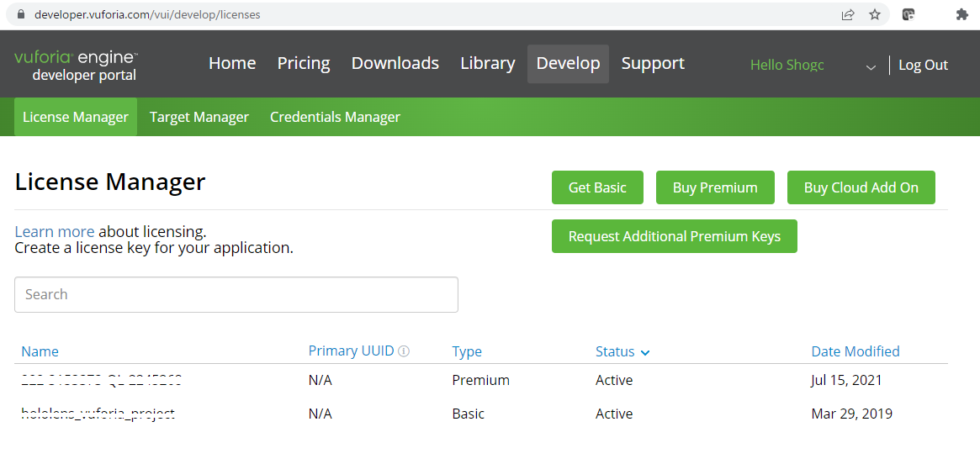Sort licenses by Status column arrow
Screen dimensions: 980x464
pos(645,352)
